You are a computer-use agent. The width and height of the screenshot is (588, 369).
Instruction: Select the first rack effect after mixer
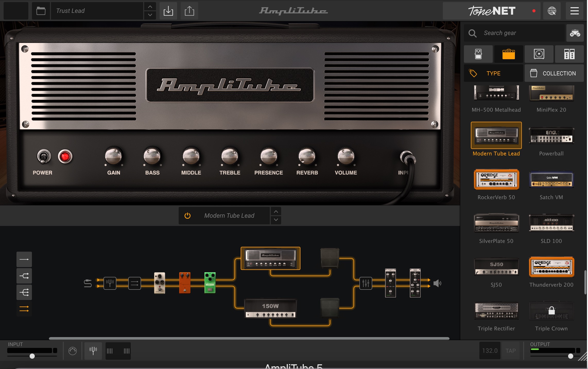click(391, 283)
